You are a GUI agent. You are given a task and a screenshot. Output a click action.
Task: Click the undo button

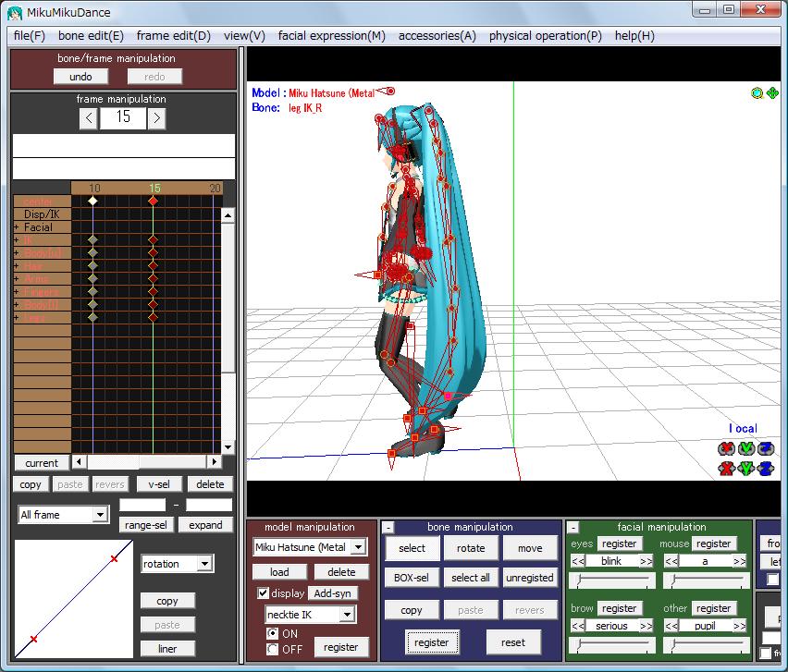tap(80, 77)
